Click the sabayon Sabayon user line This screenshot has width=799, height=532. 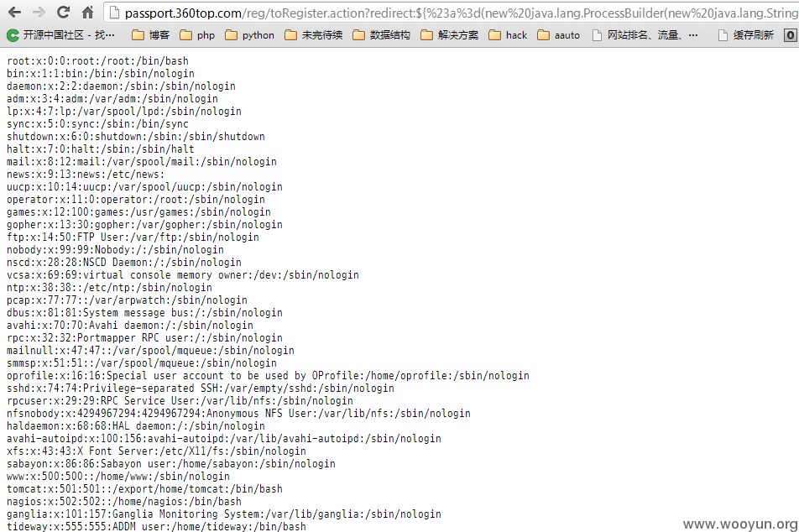(171, 464)
